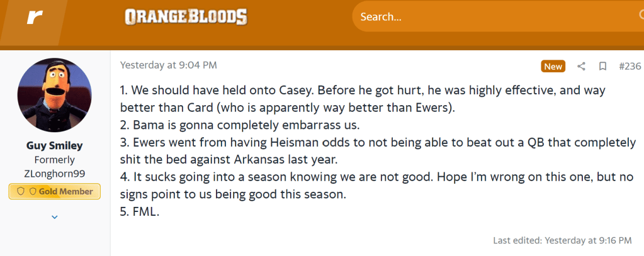Open the OrangeBloods home logo
This screenshot has height=256, width=644.
(x=186, y=17)
